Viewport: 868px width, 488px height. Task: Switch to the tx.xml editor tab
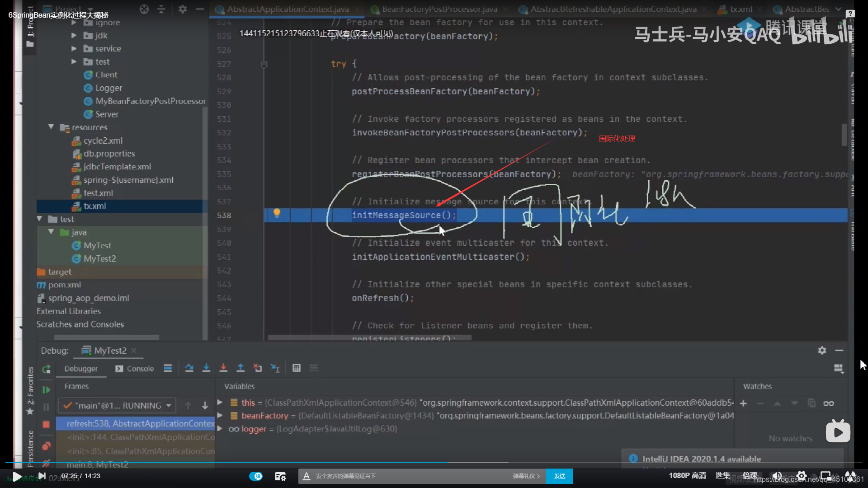[741, 9]
